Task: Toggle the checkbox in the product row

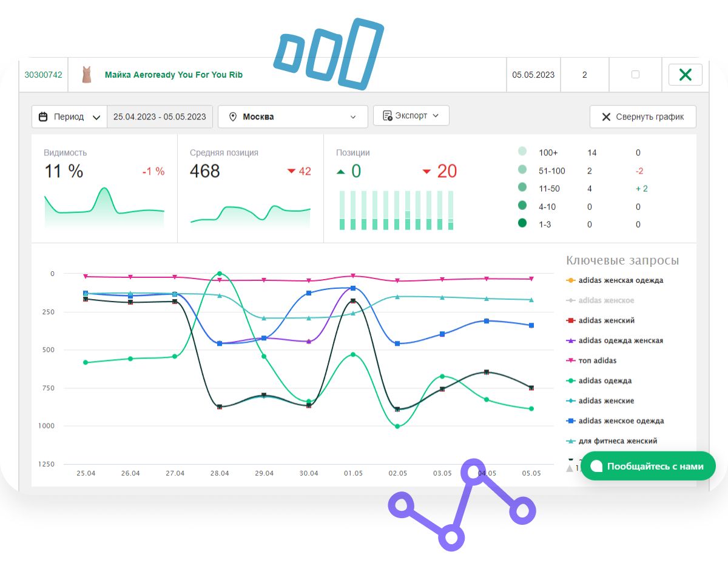Action: (x=635, y=75)
